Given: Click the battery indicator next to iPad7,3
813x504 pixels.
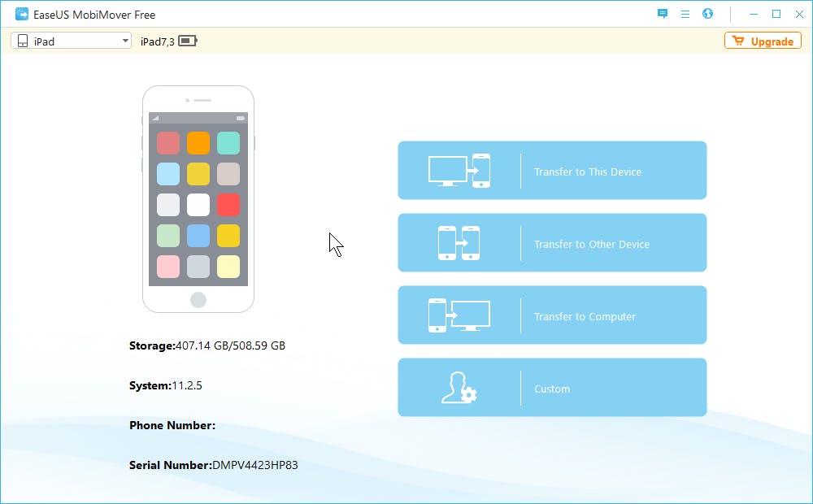Looking at the screenshot, I should point(188,40).
